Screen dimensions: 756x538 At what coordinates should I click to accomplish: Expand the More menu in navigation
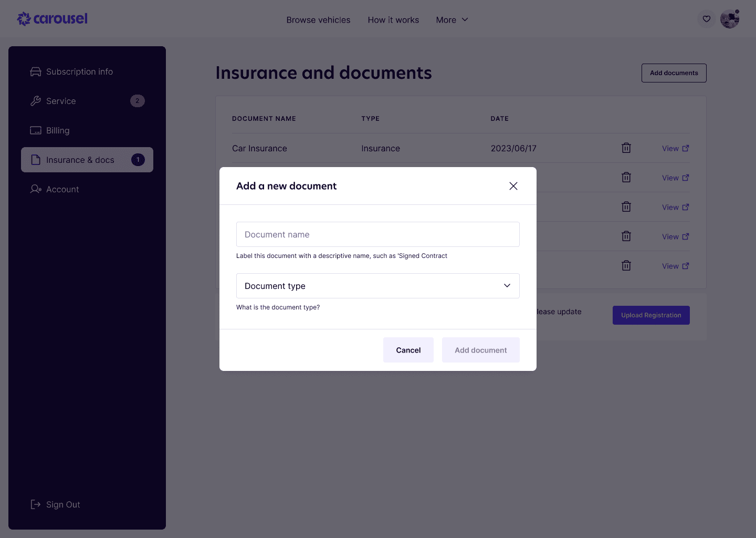point(451,20)
